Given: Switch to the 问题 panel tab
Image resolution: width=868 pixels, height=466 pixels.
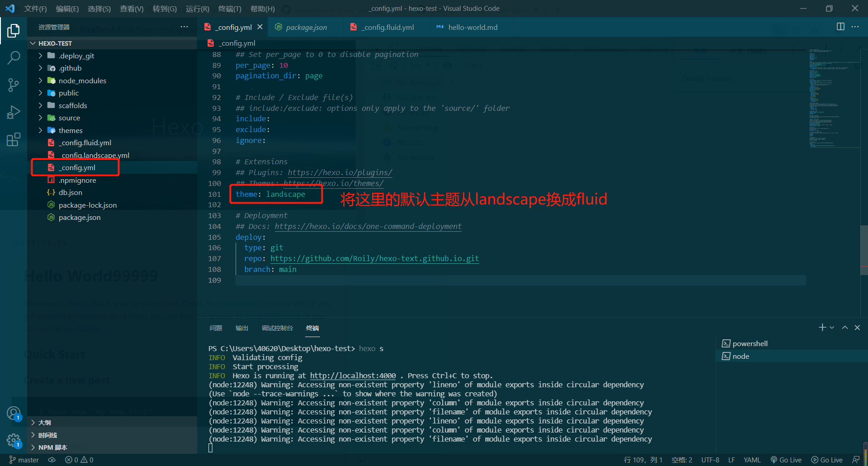Looking at the screenshot, I should (216, 328).
